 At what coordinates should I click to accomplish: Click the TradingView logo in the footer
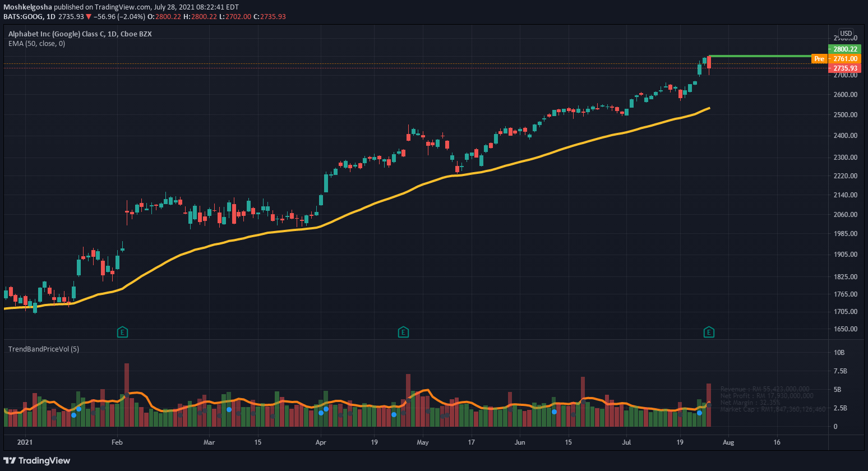[37, 460]
